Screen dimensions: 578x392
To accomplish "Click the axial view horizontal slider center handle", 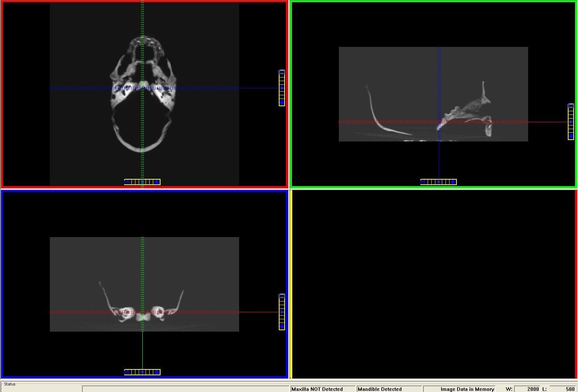I will (x=142, y=182).
